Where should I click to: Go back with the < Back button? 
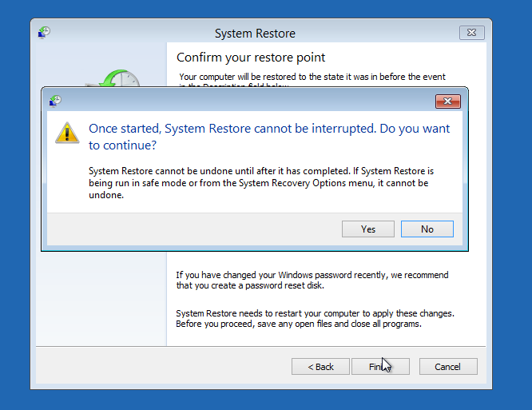tap(320, 367)
